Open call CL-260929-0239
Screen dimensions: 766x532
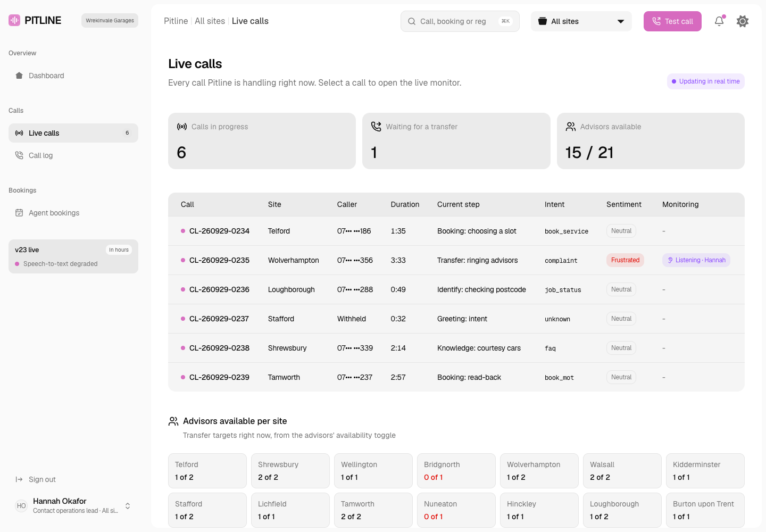pos(456,377)
